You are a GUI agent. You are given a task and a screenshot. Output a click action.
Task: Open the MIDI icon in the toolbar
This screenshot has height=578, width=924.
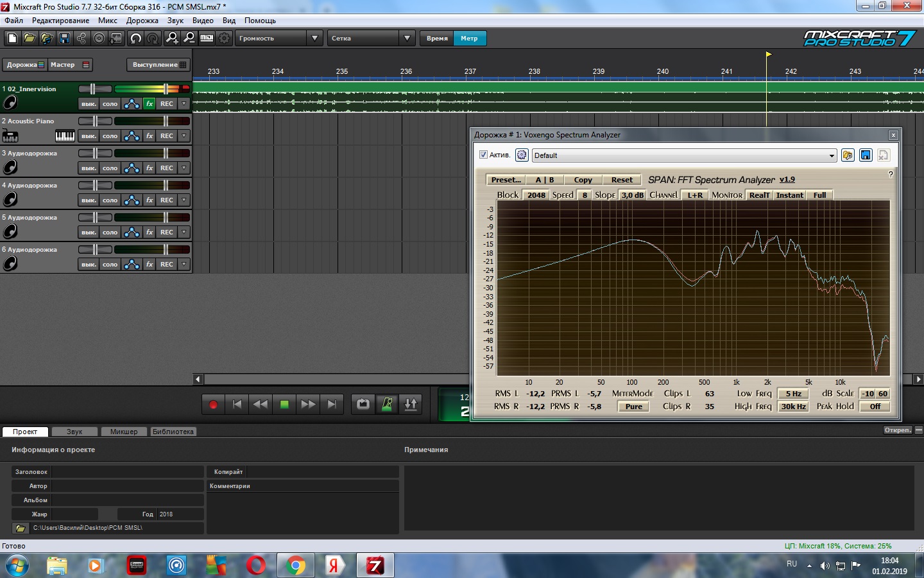click(x=207, y=39)
